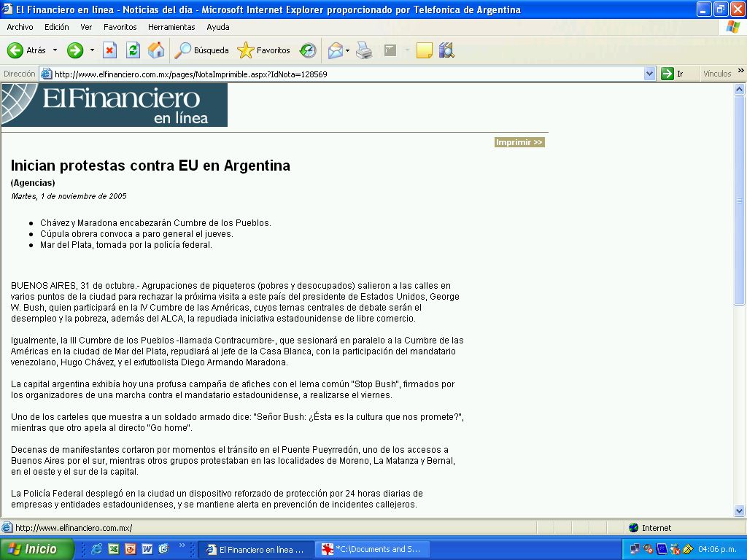This screenshot has width=747, height=560.
Task: Open the Archivo menu
Action: (20, 27)
